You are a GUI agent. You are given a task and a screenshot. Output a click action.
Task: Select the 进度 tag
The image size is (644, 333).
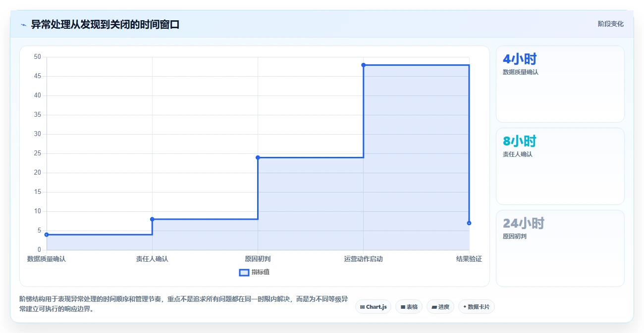(x=440, y=307)
